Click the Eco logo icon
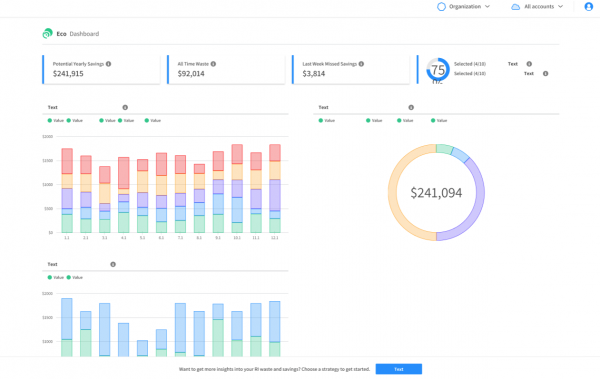The height and width of the screenshot is (379, 600). pos(47,34)
